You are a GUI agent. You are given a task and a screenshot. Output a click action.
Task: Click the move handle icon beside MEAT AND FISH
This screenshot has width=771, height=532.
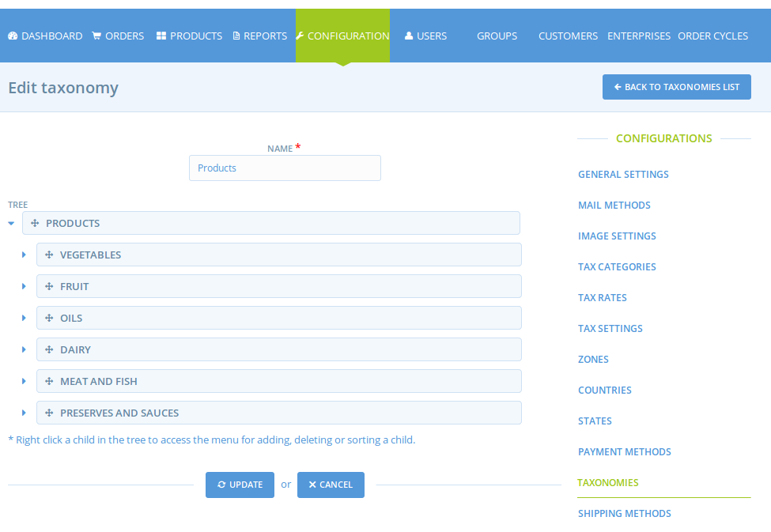point(49,381)
